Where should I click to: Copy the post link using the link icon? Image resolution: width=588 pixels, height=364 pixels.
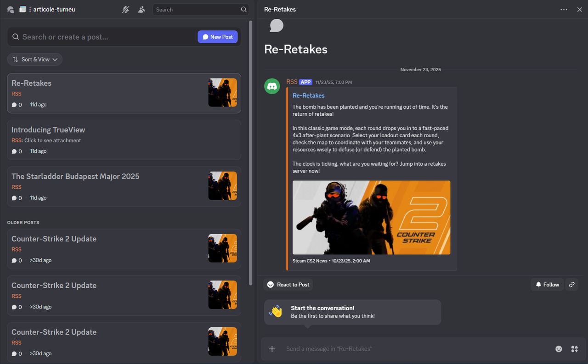pyautogui.click(x=571, y=284)
